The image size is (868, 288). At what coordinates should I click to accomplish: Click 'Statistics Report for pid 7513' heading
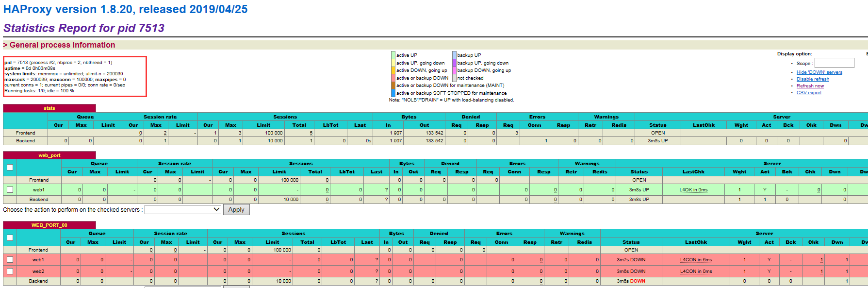click(84, 28)
